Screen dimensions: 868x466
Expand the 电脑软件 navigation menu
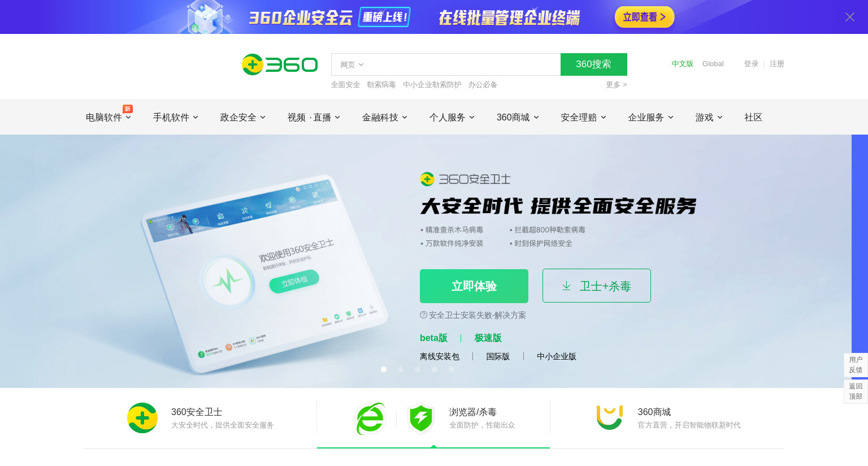tap(108, 118)
